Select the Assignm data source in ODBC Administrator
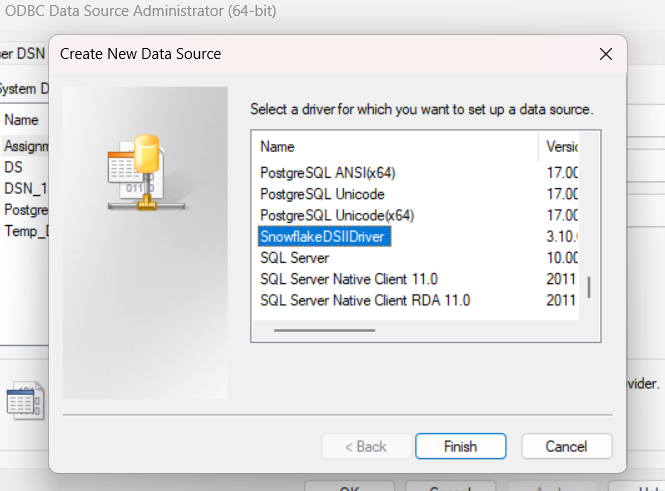This screenshot has height=491, width=665. pyautogui.click(x=26, y=146)
